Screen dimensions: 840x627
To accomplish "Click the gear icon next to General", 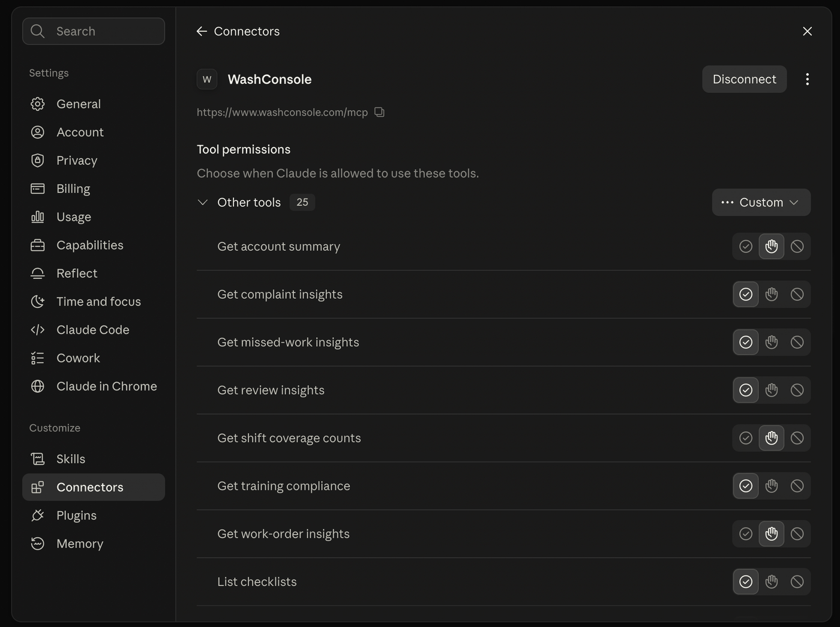I will (37, 104).
